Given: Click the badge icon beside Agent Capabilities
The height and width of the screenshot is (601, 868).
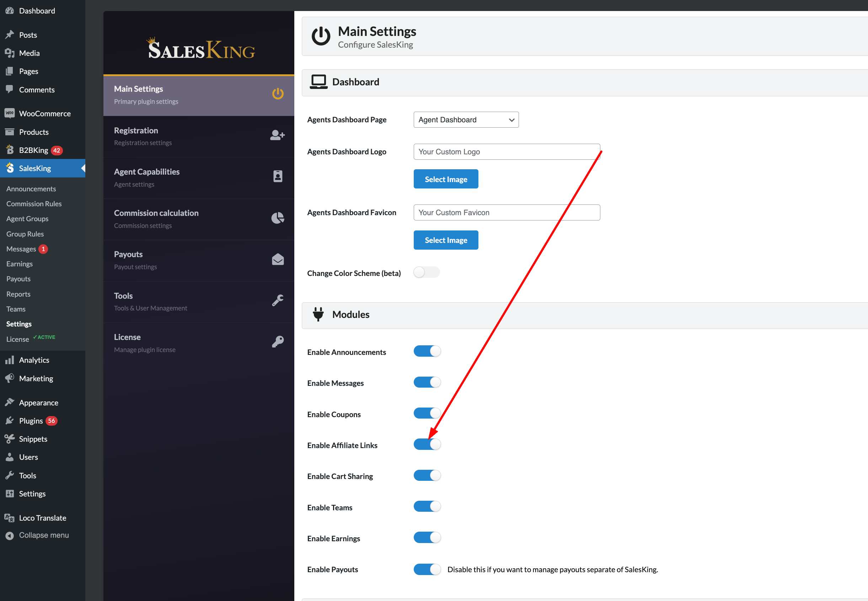Looking at the screenshot, I should (278, 176).
